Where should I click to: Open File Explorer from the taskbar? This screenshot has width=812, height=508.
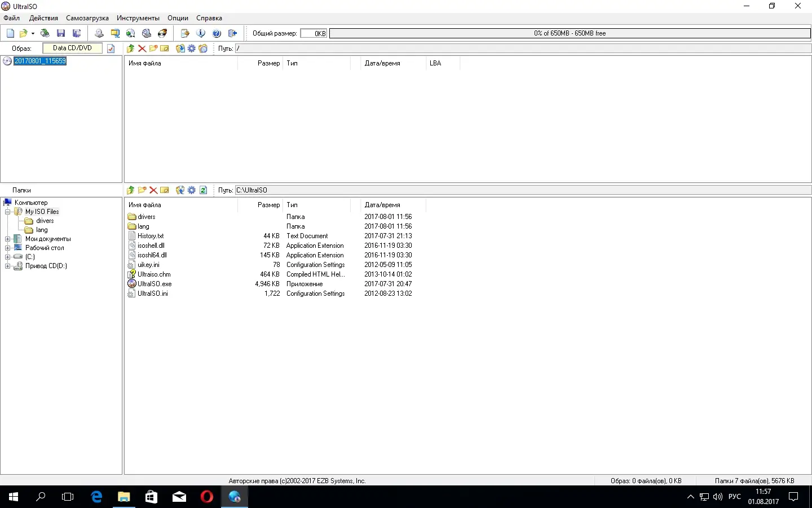click(x=123, y=497)
